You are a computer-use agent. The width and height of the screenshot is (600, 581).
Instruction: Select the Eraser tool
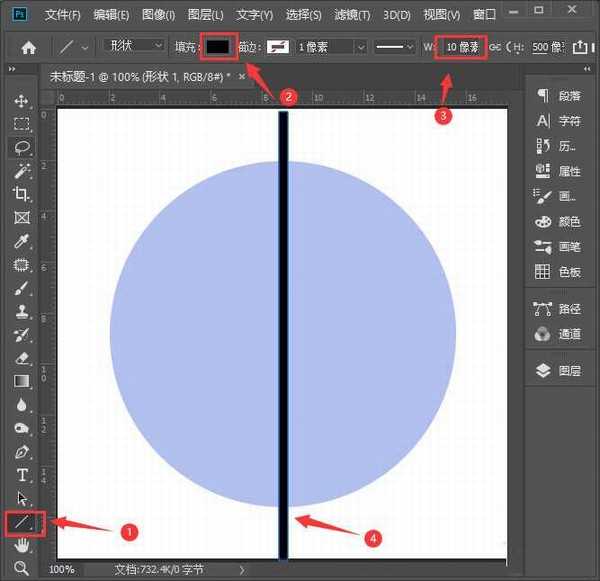[x=22, y=357]
